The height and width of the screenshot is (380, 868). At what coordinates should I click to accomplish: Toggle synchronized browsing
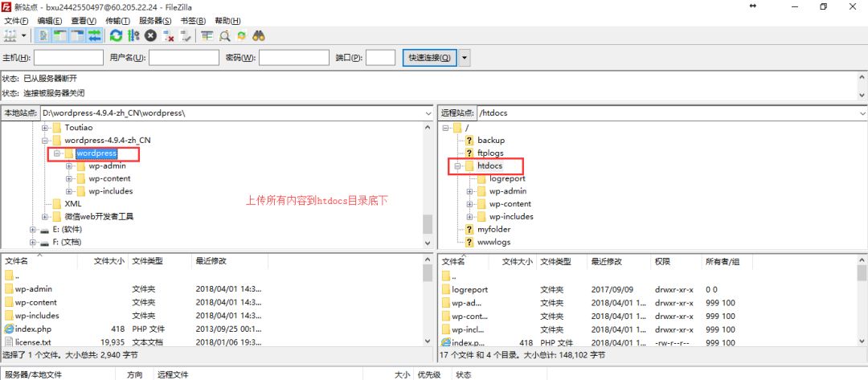pos(241,36)
